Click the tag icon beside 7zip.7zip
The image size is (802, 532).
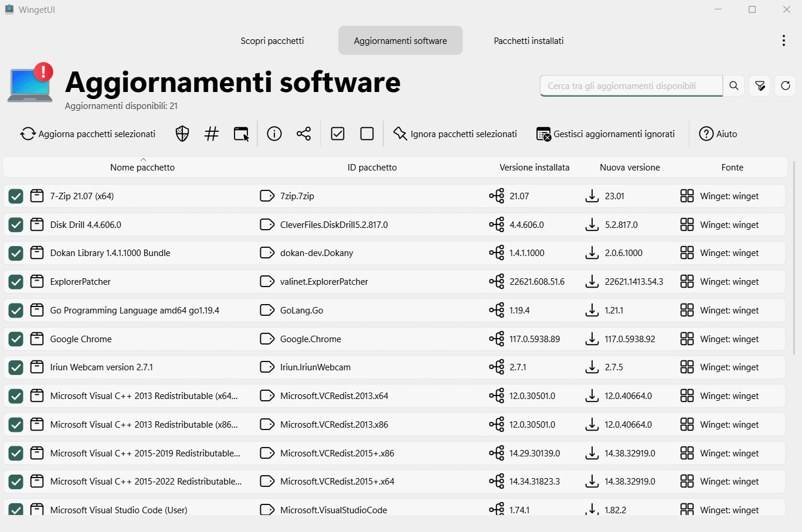point(267,196)
